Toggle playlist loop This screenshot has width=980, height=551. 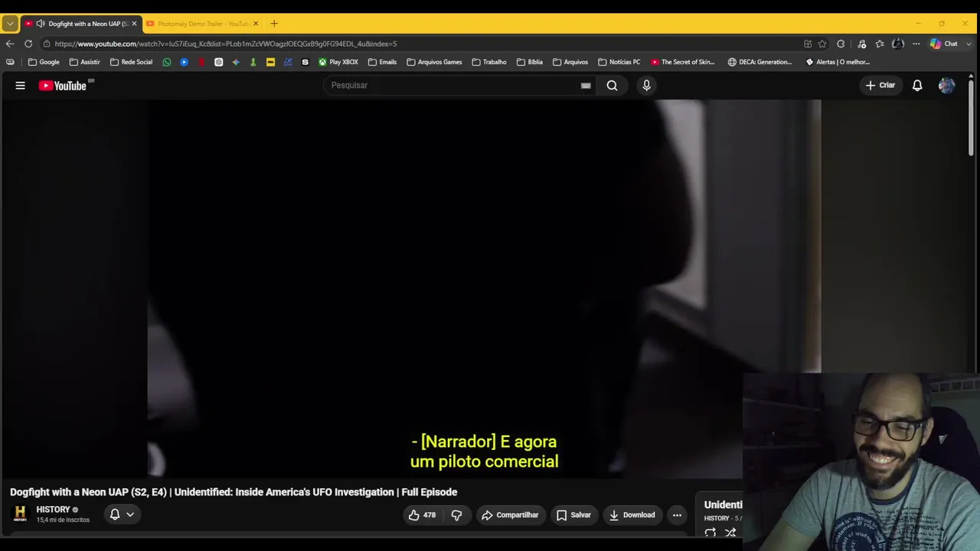click(x=710, y=533)
